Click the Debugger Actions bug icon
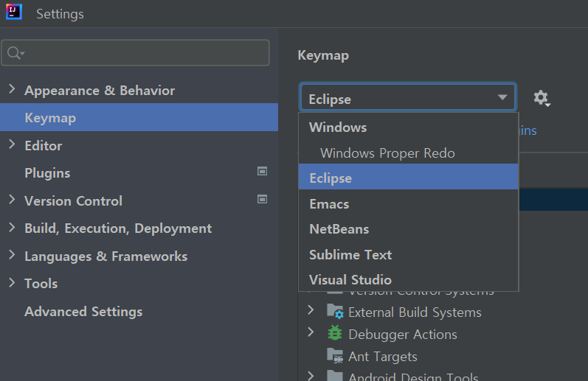 pyautogui.click(x=335, y=333)
